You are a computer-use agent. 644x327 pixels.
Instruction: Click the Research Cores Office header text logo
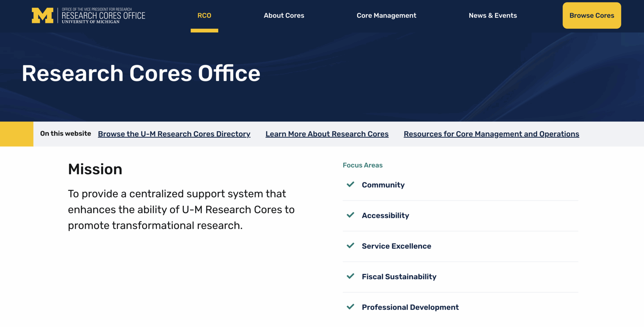pos(103,15)
